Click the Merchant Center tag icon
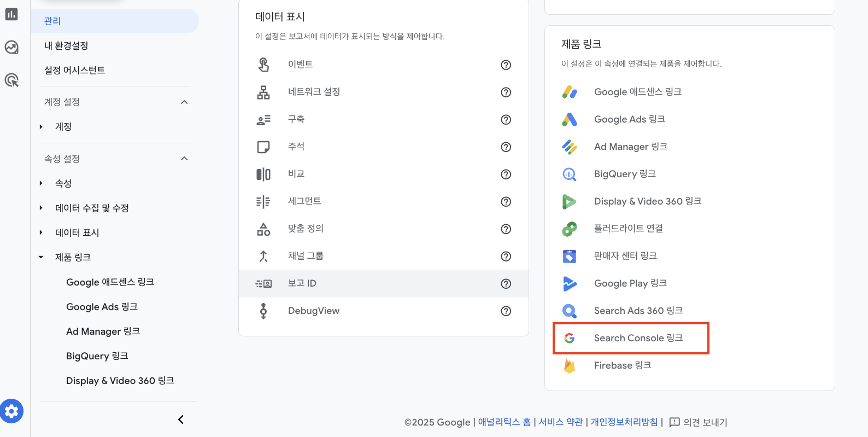This screenshot has height=437, width=868. [x=570, y=256]
